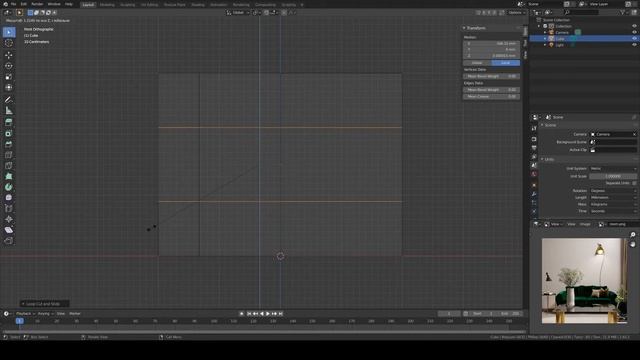The height and width of the screenshot is (360, 640).
Task: Activate the Edge Slide tool
Action: 9,209
